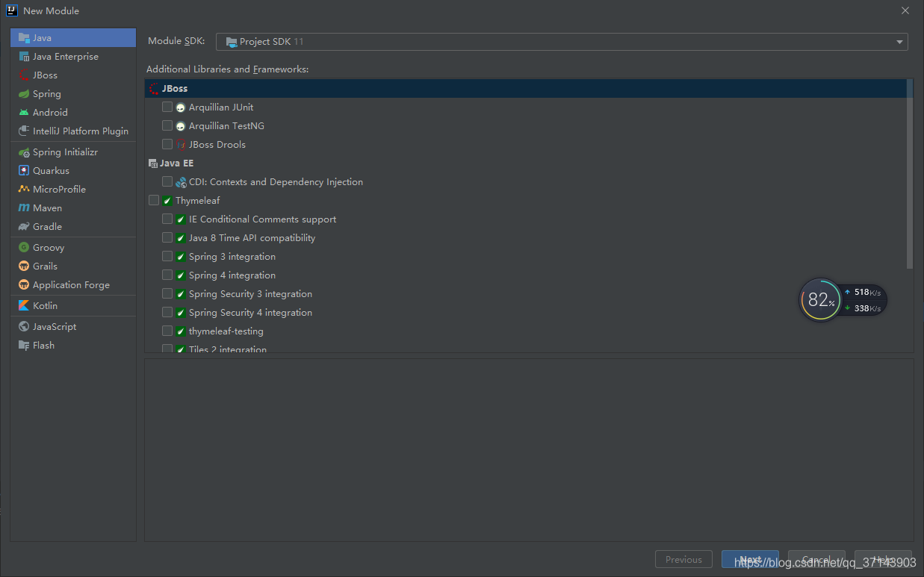Click the Cancel button
This screenshot has width=924, height=577.
coord(816,560)
